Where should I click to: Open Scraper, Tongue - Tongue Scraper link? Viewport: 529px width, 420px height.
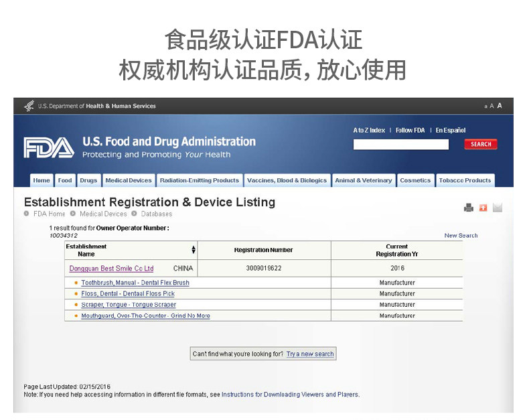pyautogui.click(x=129, y=305)
